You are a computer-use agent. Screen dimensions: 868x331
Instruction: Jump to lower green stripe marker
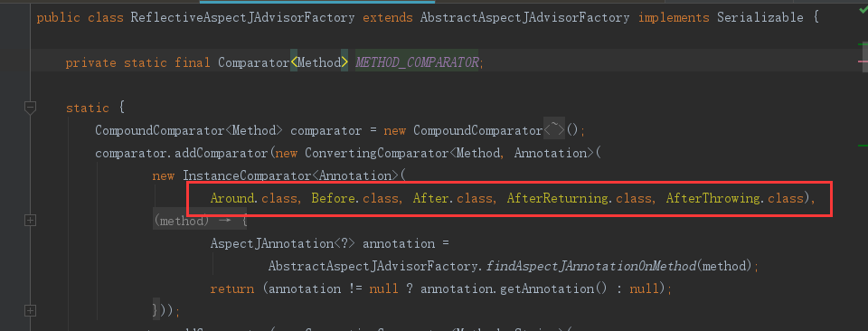click(863, 145)
